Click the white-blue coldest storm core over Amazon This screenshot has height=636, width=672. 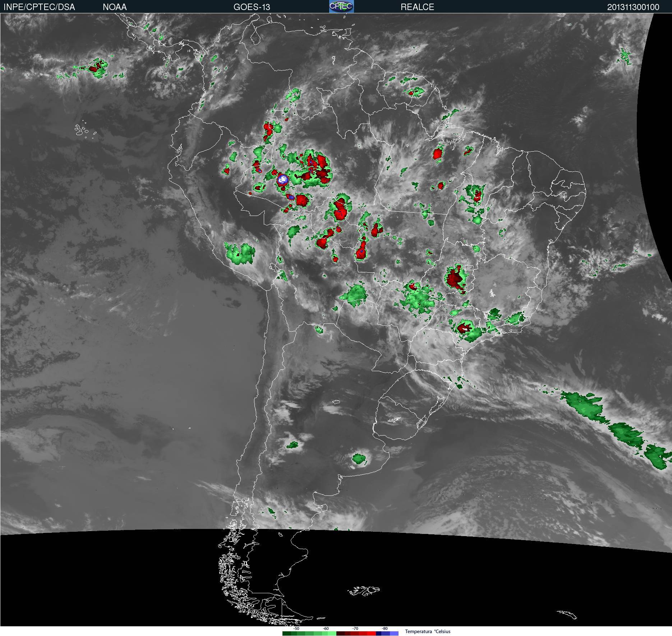pyautogui.click(x=283, y=179)
